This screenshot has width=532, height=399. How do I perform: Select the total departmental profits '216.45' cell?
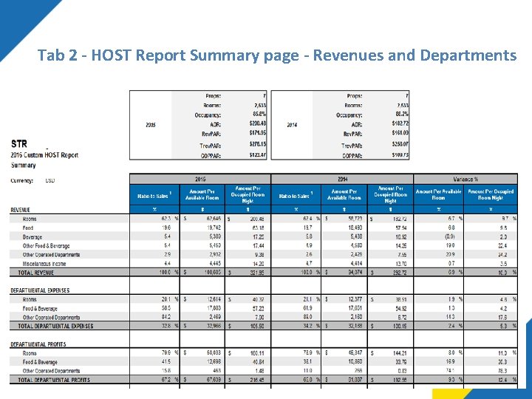pyautogui.click(x=257, y=380)
